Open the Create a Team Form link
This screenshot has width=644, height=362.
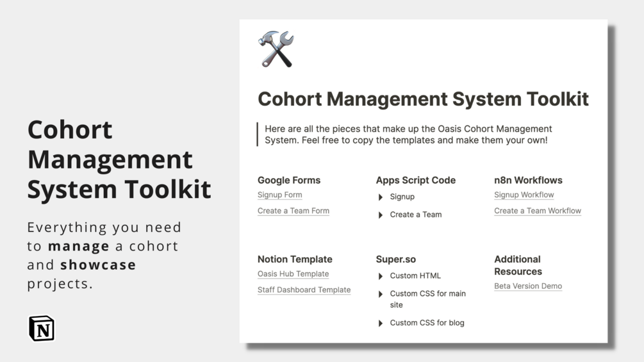[x=293, y=211]
